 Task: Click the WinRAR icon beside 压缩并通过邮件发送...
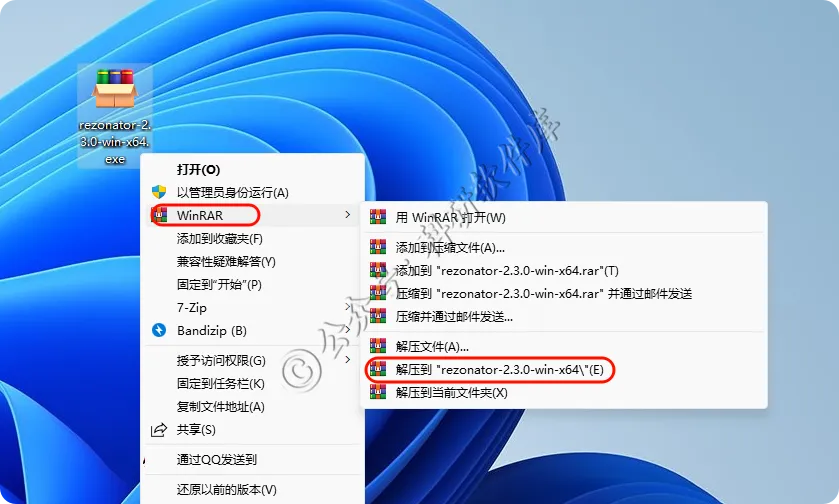click(x=378, y=316)
